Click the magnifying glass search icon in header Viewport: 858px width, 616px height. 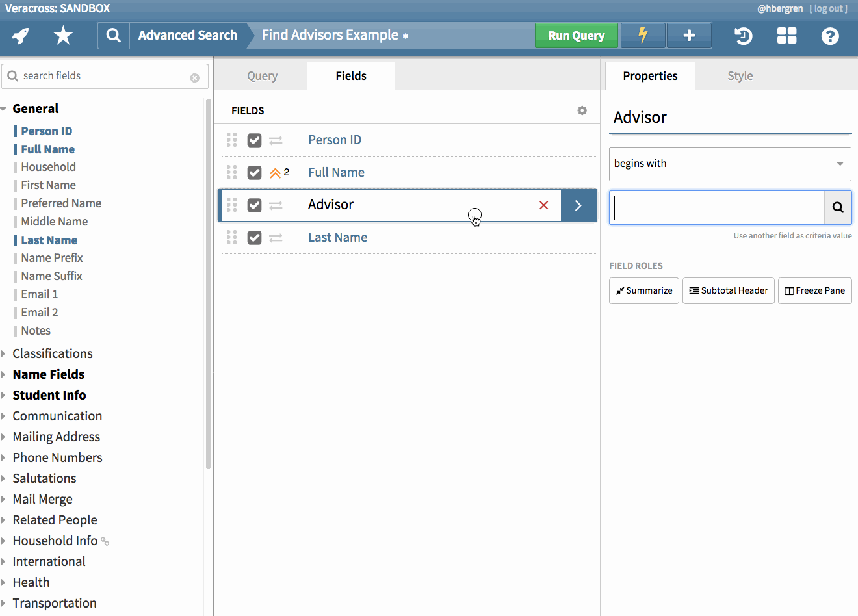pyautogui.click(x=114, y=36)
